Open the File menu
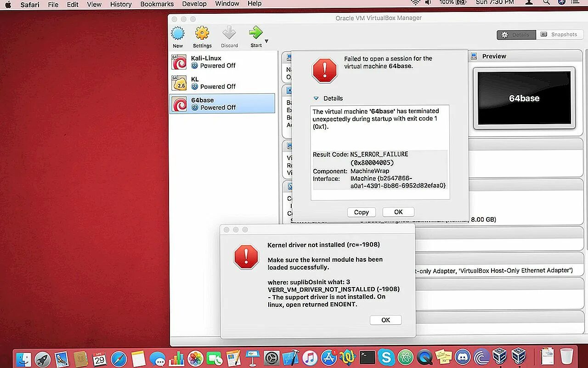This screenshot has width=588, height=368. click(53, 4)
